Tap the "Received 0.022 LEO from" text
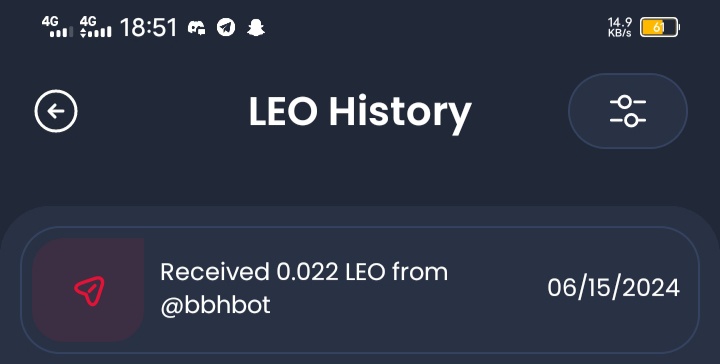Image resolution: width=720 pixels, height=364 pixels. (304, 272)
